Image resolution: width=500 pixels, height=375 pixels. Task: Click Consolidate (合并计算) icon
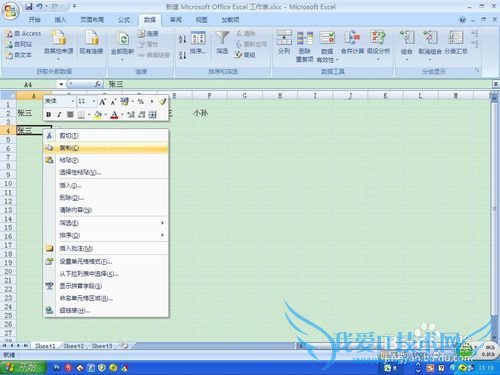(x=352, y=37)
